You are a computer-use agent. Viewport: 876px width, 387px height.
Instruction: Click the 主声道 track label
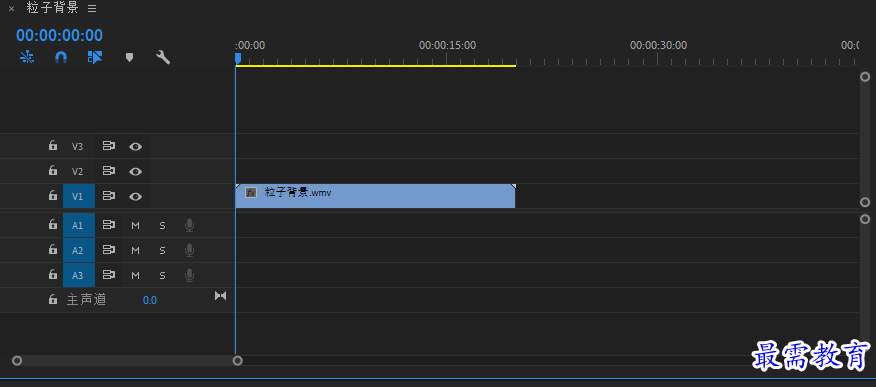(x=87, y=300)
